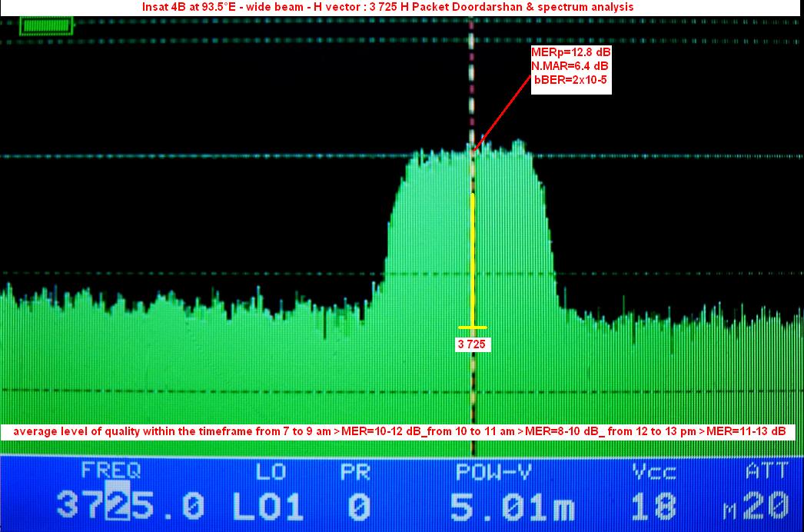Click the Insat 4B title text
This screenshot has height=532, width=804.
[388, 7]
